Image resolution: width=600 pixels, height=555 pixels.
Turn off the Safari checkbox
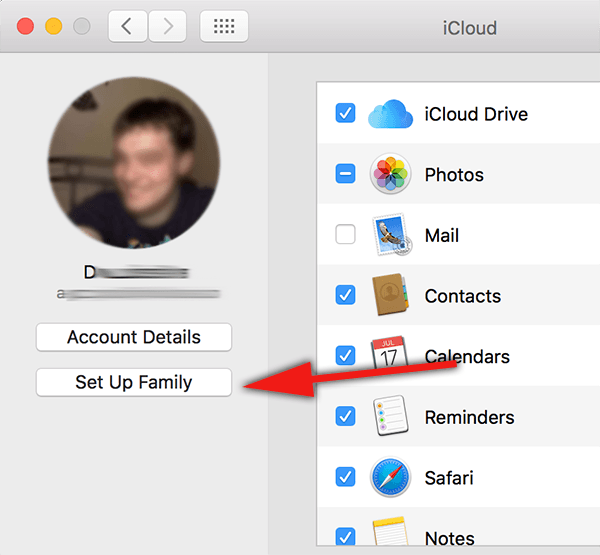[x=345, y=477]
